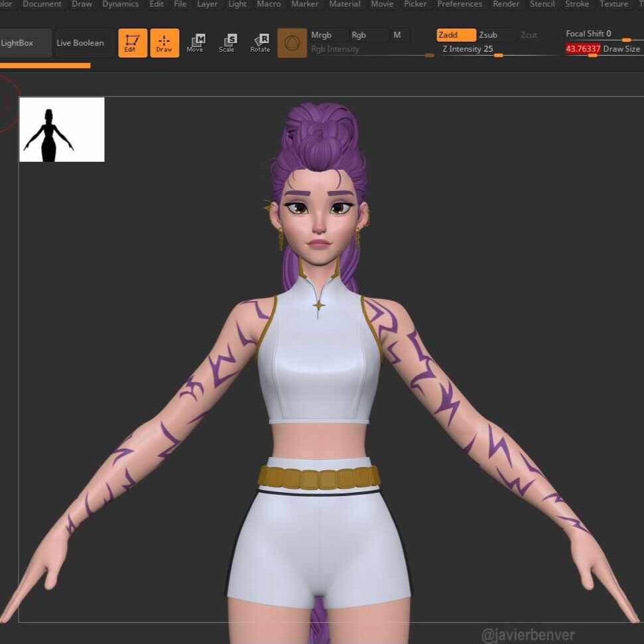Open the Render menu
Viewport: 644px width, 644px height.
(506, 4)
